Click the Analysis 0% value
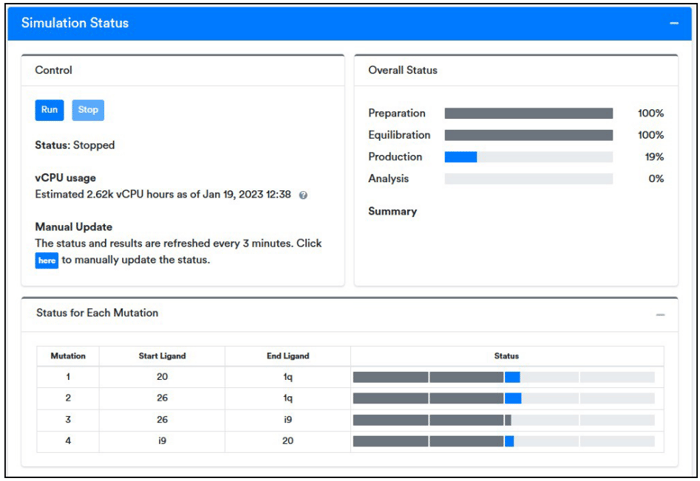700x481 pixels. pyautogui.click(x=656, y=179)
